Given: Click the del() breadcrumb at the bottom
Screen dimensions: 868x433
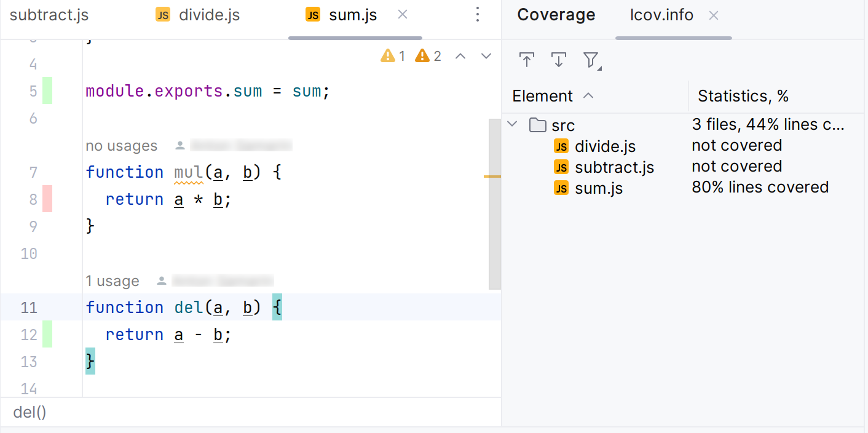Looking at the screenshot, I should (x=29, y=412).
